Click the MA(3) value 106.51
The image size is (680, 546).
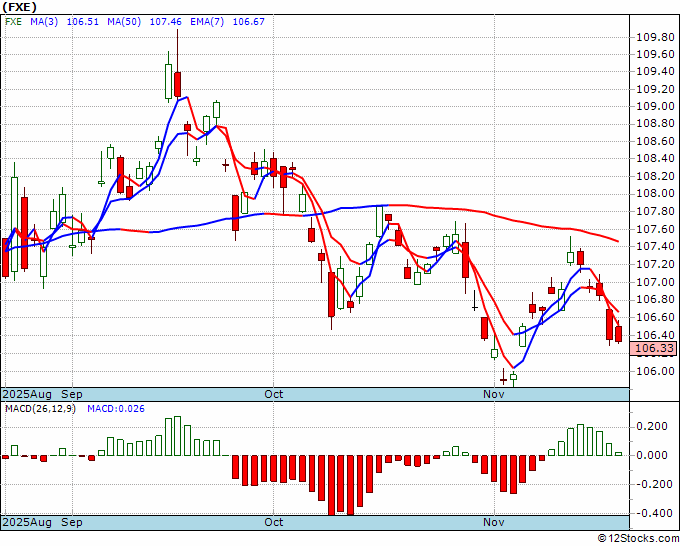tap(83, 22)
